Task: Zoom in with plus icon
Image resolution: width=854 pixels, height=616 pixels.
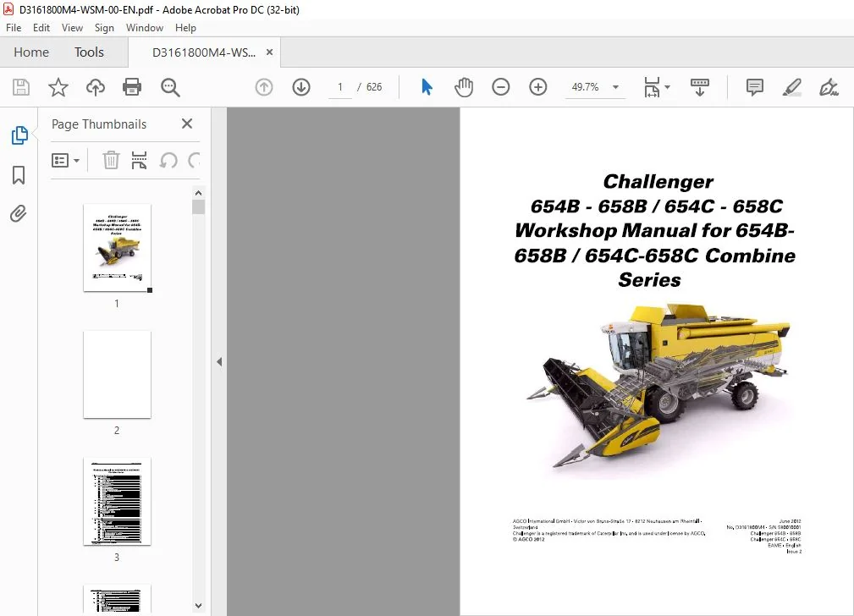Action: click(x=538, y=87)
